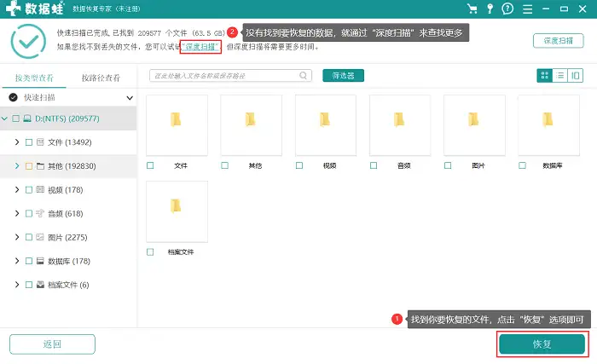Collapse the 快速扫描 section dropdown arrow
This screenshot has width=597, height=364.
click(x=130, y=98)
